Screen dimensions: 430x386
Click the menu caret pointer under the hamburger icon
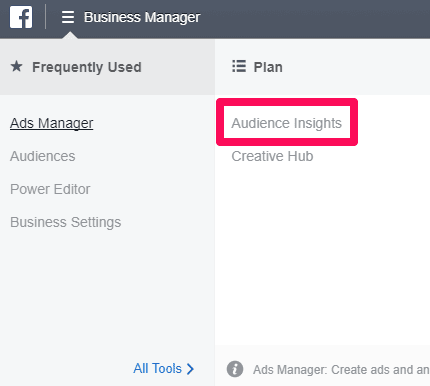click(x=70, y=35)
